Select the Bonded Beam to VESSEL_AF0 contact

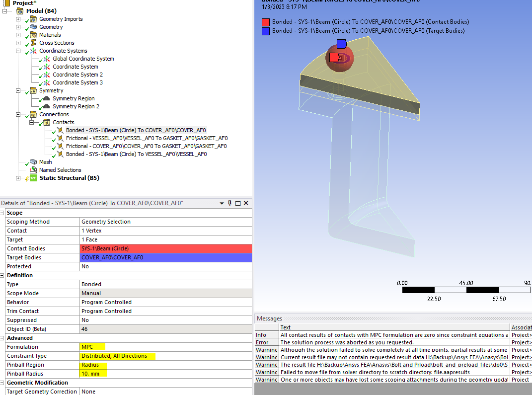coord(136,154)
